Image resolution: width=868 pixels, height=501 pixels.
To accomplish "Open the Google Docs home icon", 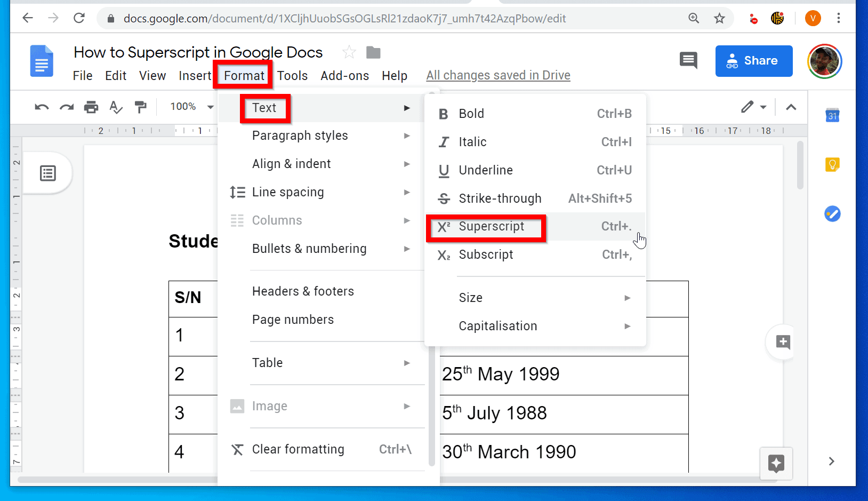I will pyautogui.click(x=42, y=61).
